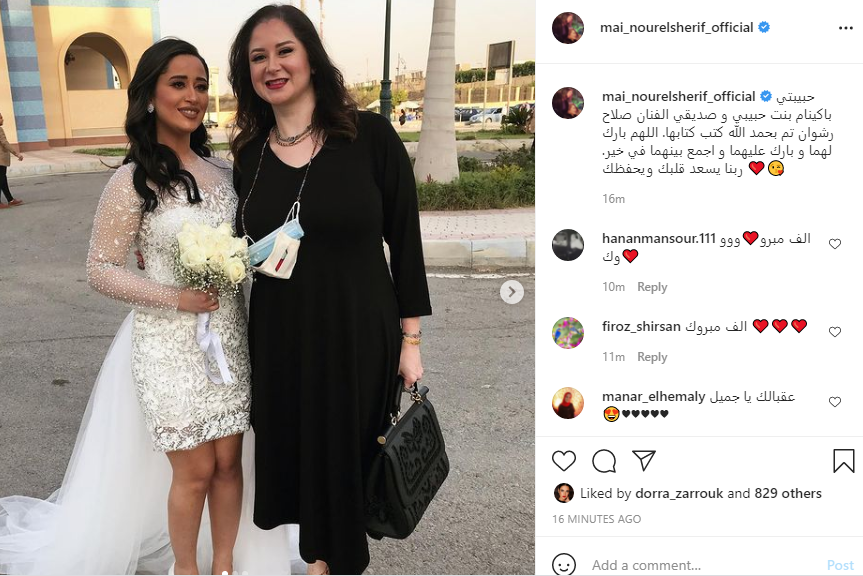Screen dimensions: 863x576
Task: Reply to firoz_shirsan's comment
Action: click(x=652, y=357)
